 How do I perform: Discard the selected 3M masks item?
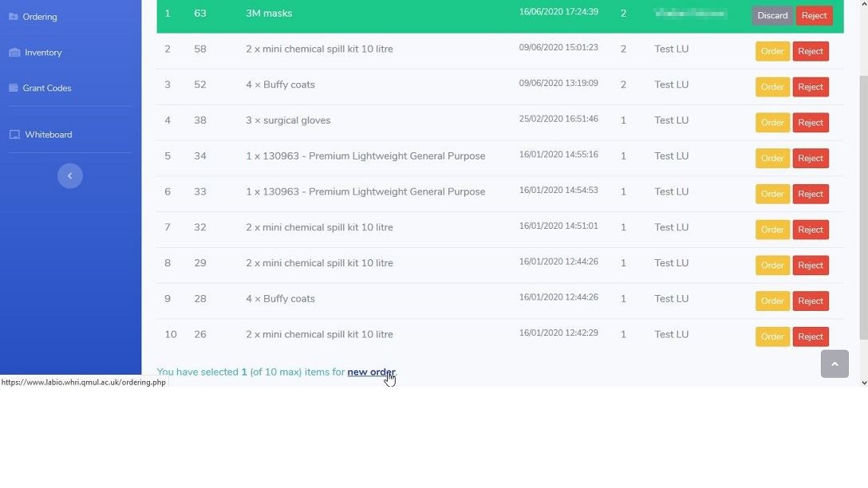[x=772, y=15]
